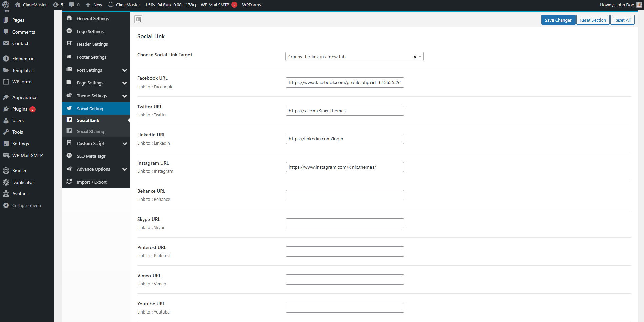Open SEO Meta Tags settings
Image resolution: width=644 pixels, height=322 pixels.
tap(91, 156)
